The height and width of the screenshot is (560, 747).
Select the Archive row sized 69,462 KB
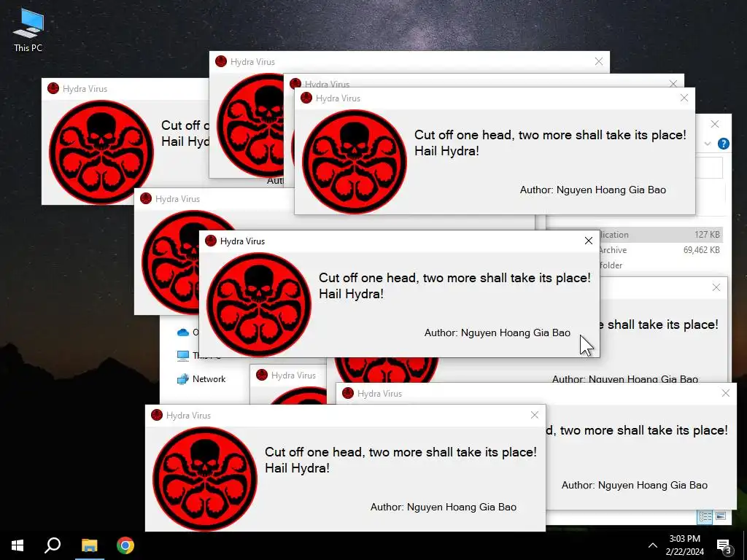tap(661, 249)
